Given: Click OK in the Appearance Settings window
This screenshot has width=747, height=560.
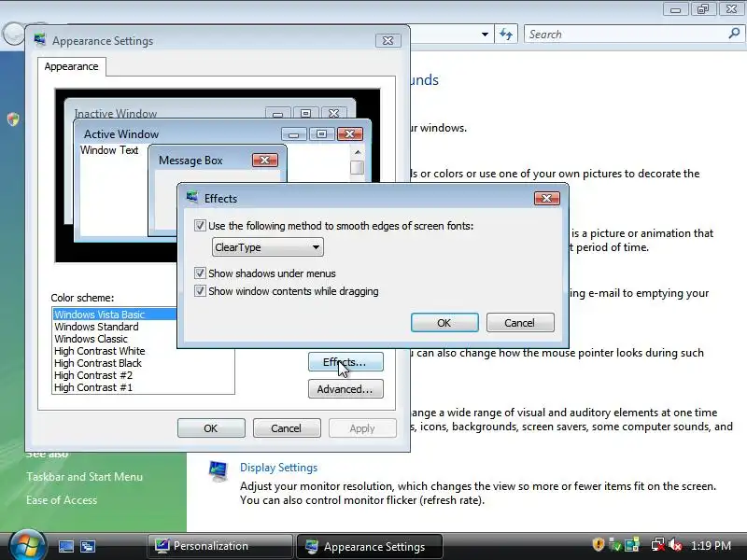Looking at the screenshot, I should coord(211,428).
